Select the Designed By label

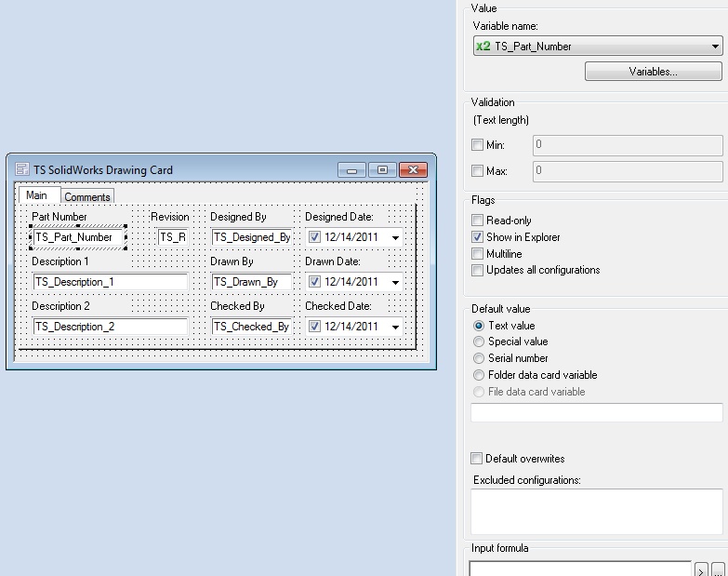click(238, 217)
